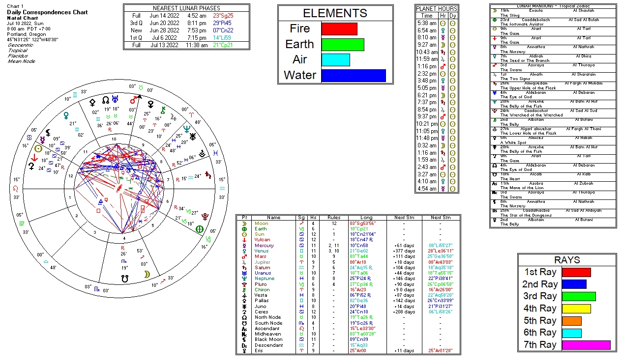Click the cyan Air element bar
The width and height of the screenshot is (623, 364).
click(336, 60)
